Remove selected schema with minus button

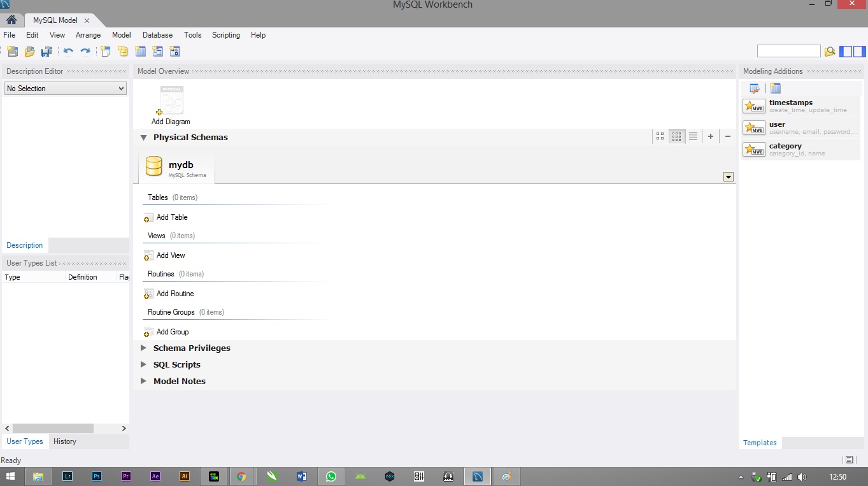[728, 136]
